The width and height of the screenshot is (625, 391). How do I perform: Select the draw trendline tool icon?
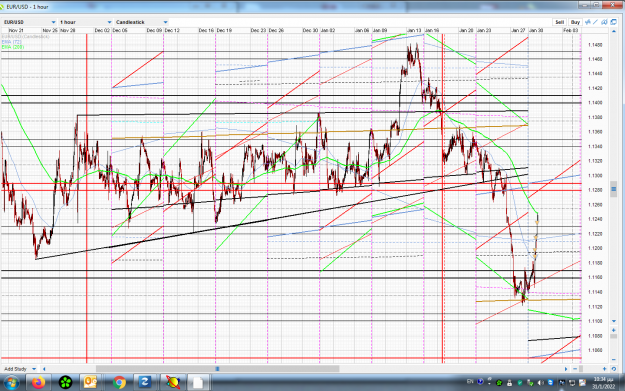click(x=596, y=22)
